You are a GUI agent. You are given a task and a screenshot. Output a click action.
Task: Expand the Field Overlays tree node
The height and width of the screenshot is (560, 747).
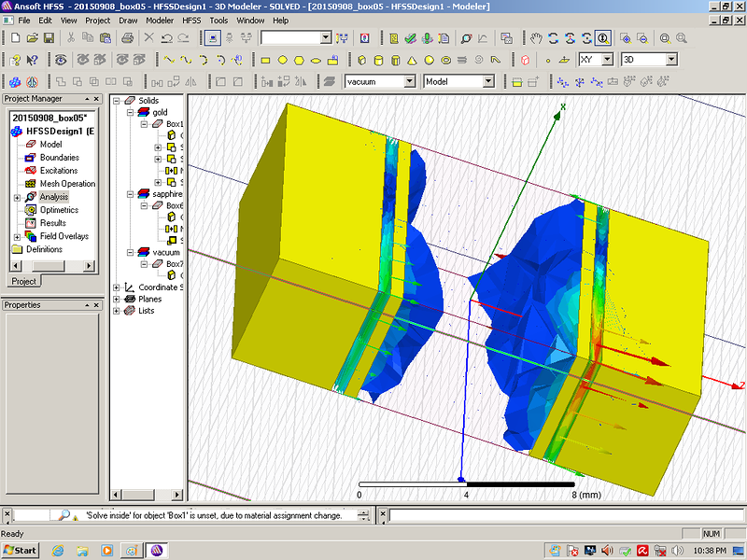pos(17,236)
